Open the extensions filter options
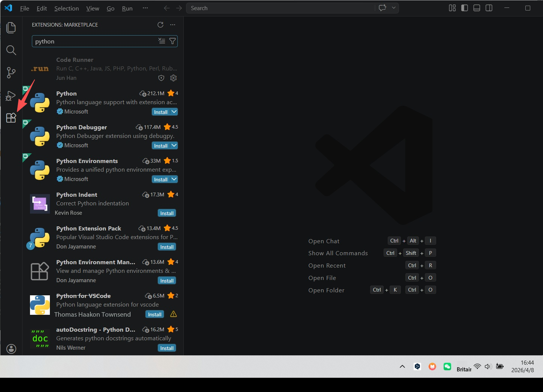The width and height of the screenshot is (543, 392). (x=172, y=41)
